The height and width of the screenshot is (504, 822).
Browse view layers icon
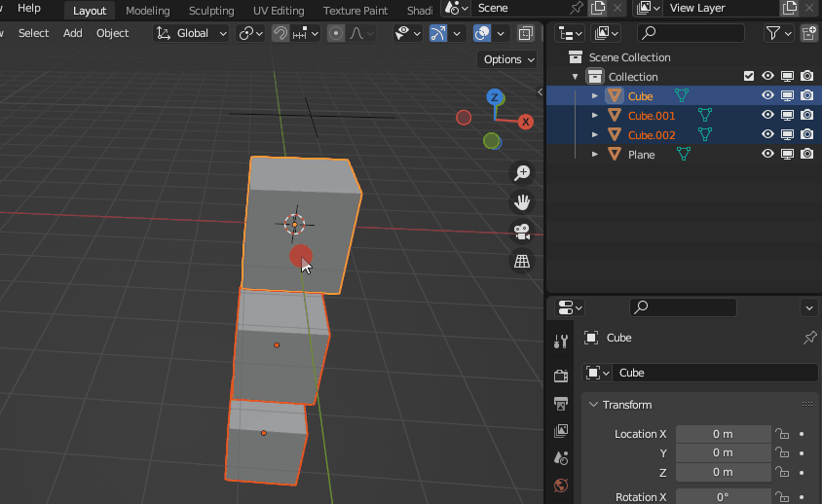tap(649, 8)
